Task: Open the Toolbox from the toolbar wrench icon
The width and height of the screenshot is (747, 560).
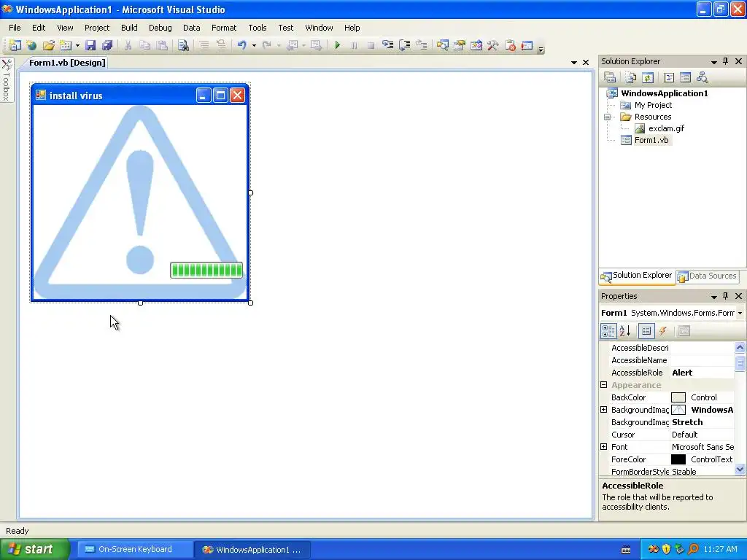Action: tap(493, 45)
